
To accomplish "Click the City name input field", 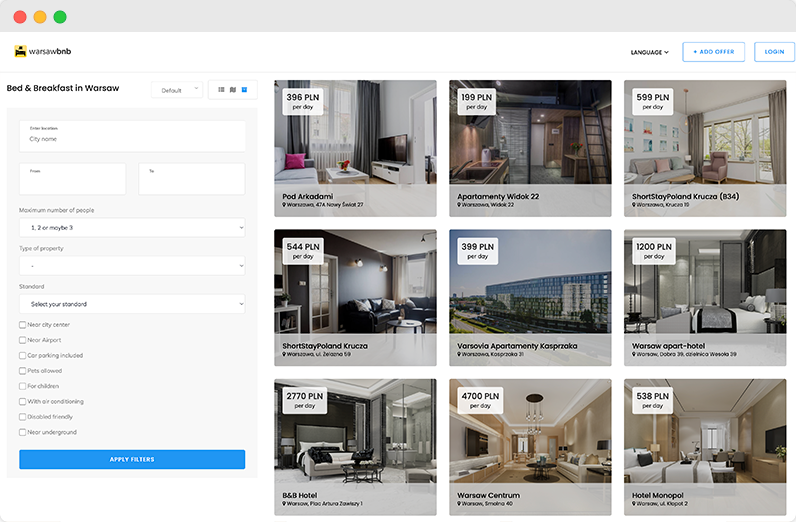I will point(132,139).
